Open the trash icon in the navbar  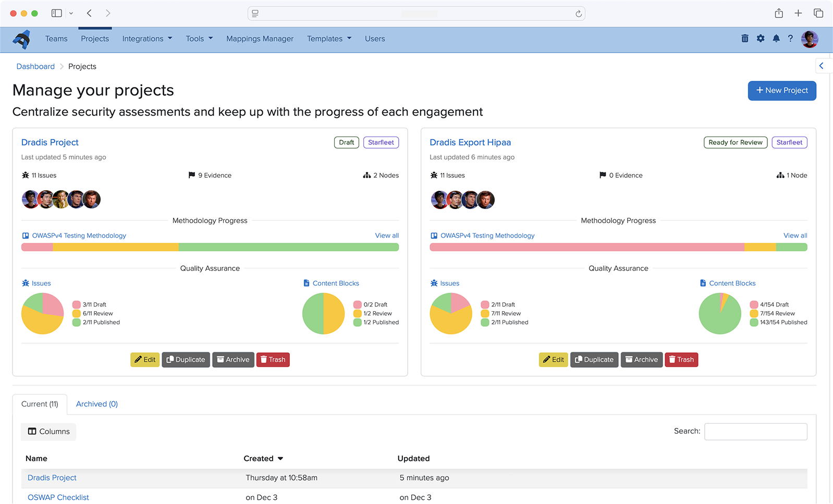pos(745,39)
